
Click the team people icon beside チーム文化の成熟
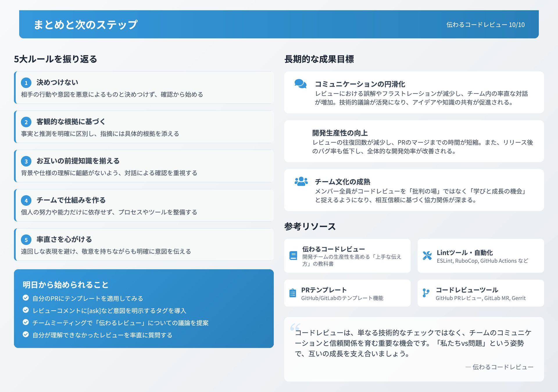(x=301, y=181)
